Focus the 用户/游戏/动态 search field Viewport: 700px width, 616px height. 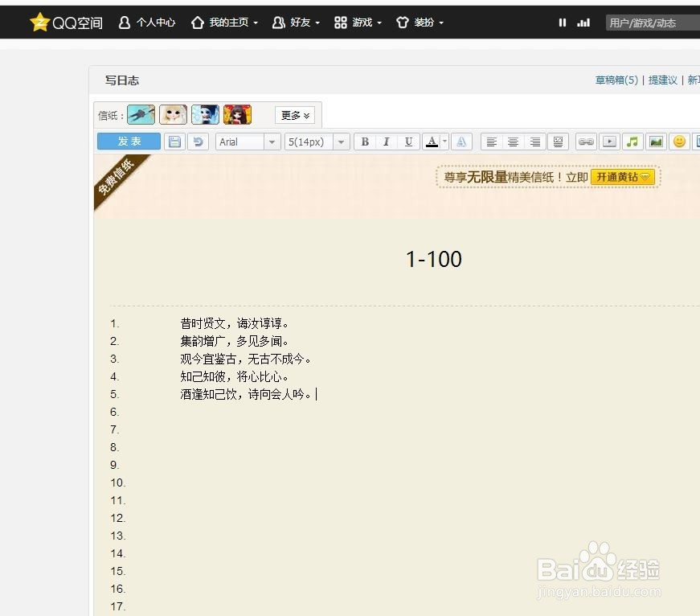pyautogui.click(x=653, y=23)
